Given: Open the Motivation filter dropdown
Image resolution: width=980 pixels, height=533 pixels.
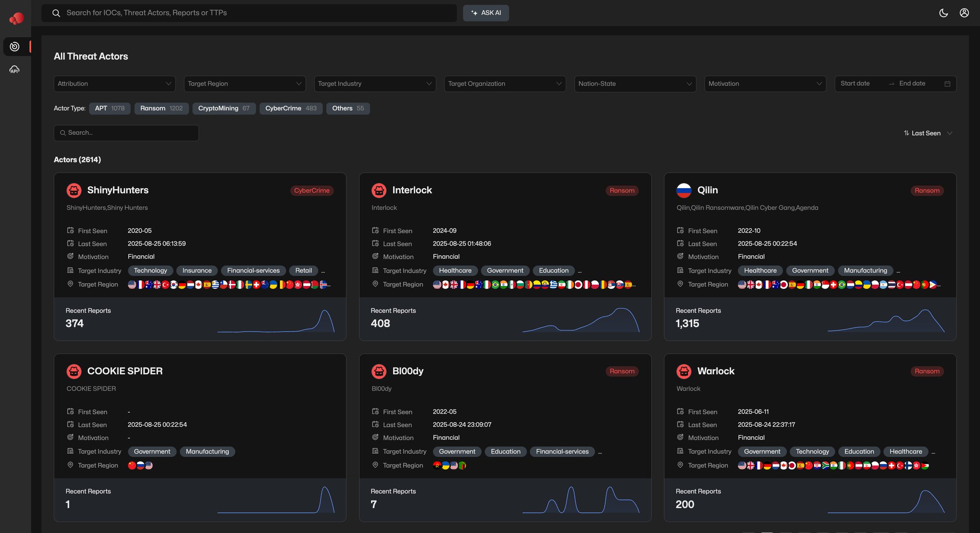Looking at the screenshot, I should (765, 84).
